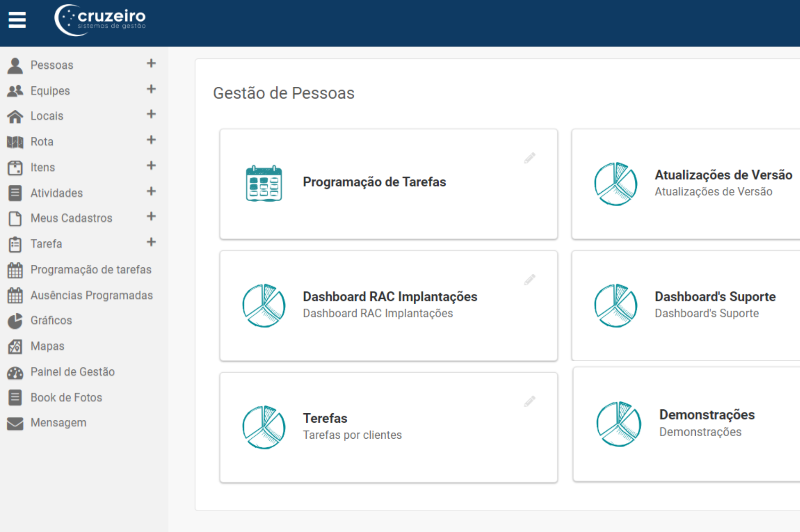This screenshot has height=532, width=800.
Task: Select Gráficos from the sidebar menu
Action: click(51, 320)
